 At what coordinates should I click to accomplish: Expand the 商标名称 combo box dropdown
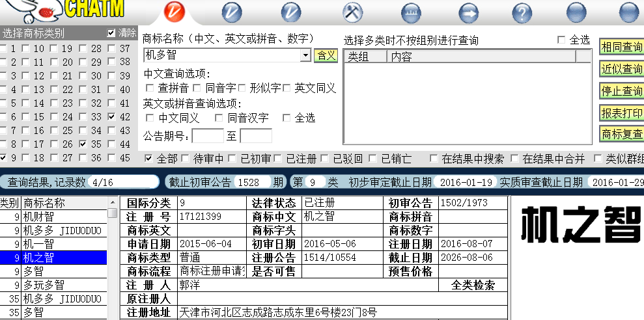[x=305, y=55]
